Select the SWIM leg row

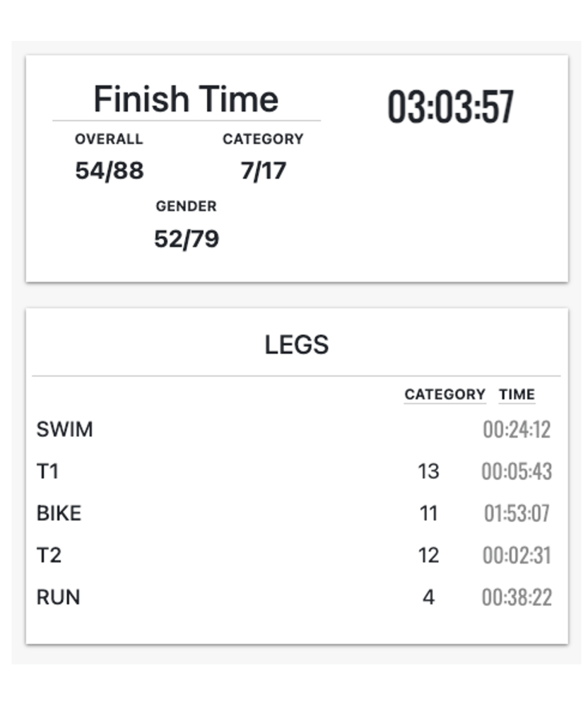click(x=64, y=429)
